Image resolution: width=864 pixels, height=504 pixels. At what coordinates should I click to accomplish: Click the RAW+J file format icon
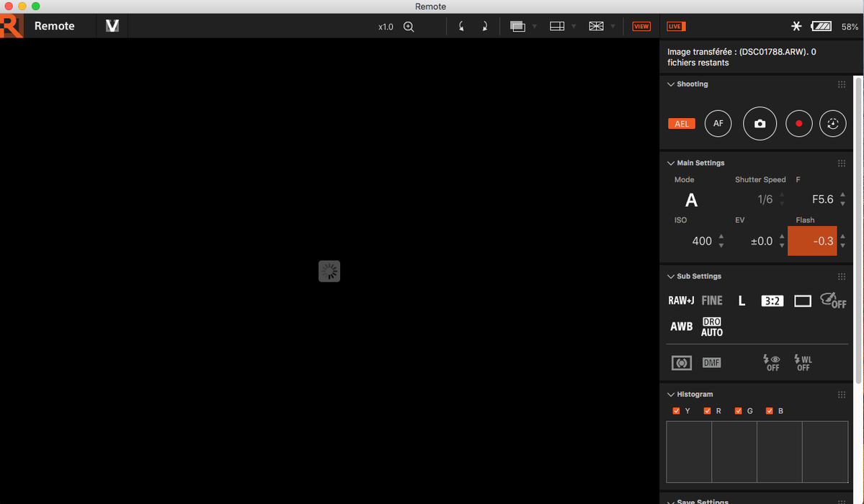coord(681,301)
